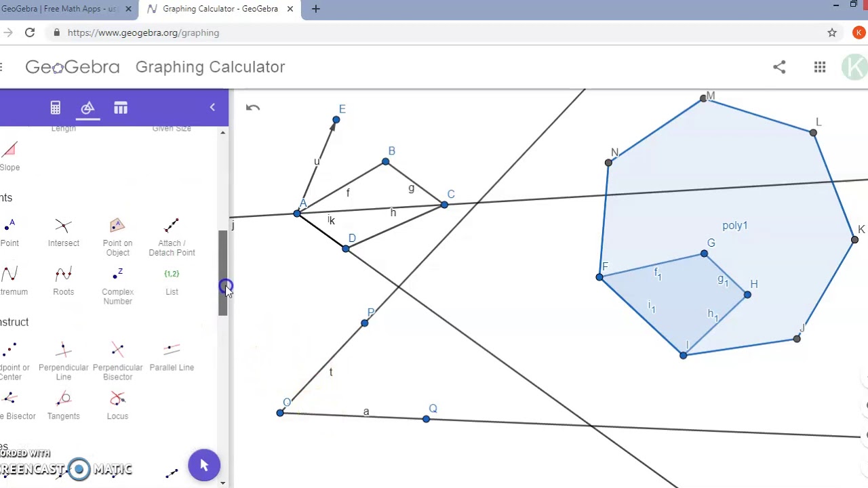Viewport: 868px width, 488px height.
Task: Open the Table view tab
Action: click(121, 108)
